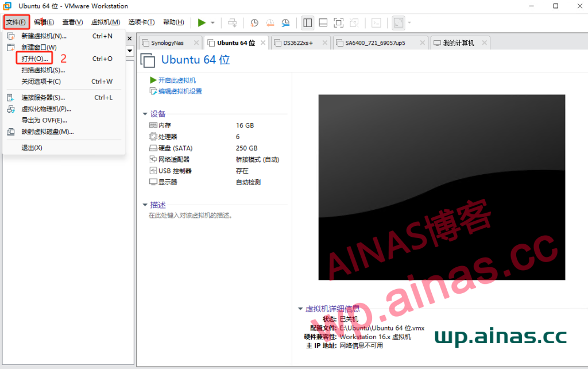Click the Ubuntu 64 位 heading VM icon
This screenshot has height=369, width=588.
pos(148,60)
